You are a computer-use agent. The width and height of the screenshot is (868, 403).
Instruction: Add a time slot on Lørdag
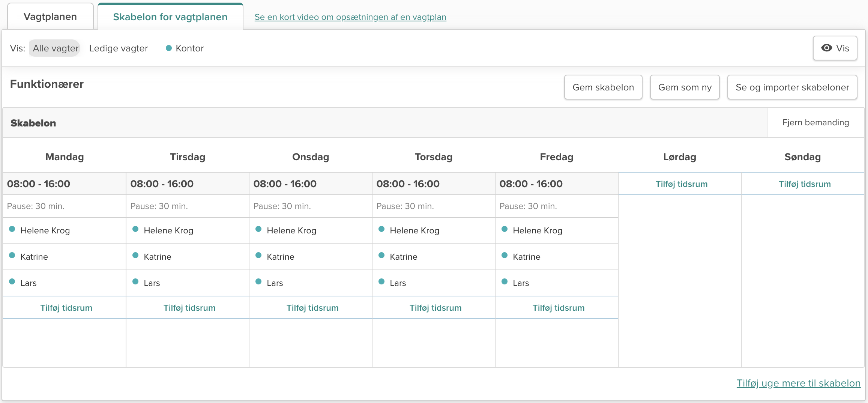681,184
